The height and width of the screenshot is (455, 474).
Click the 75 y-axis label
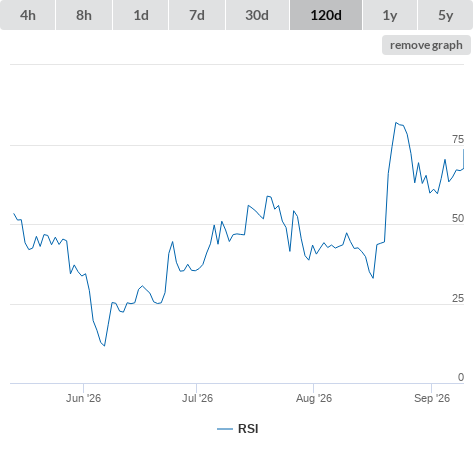click(458, 139)
